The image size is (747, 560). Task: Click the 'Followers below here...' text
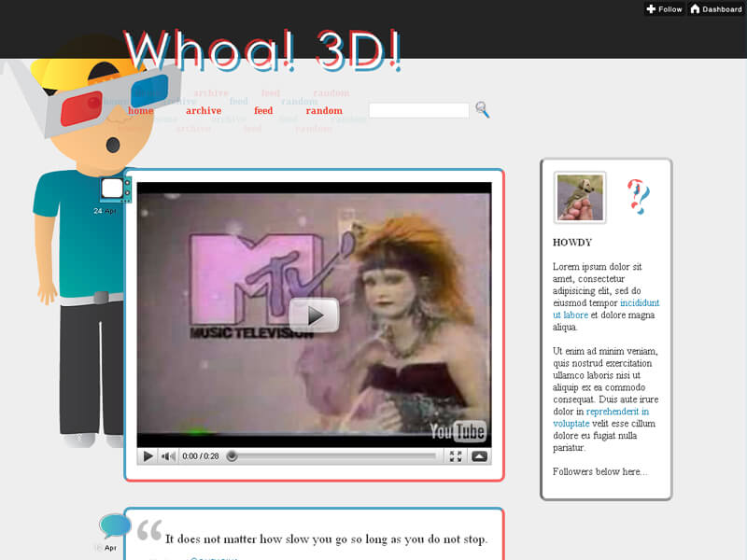click(600, 471)
